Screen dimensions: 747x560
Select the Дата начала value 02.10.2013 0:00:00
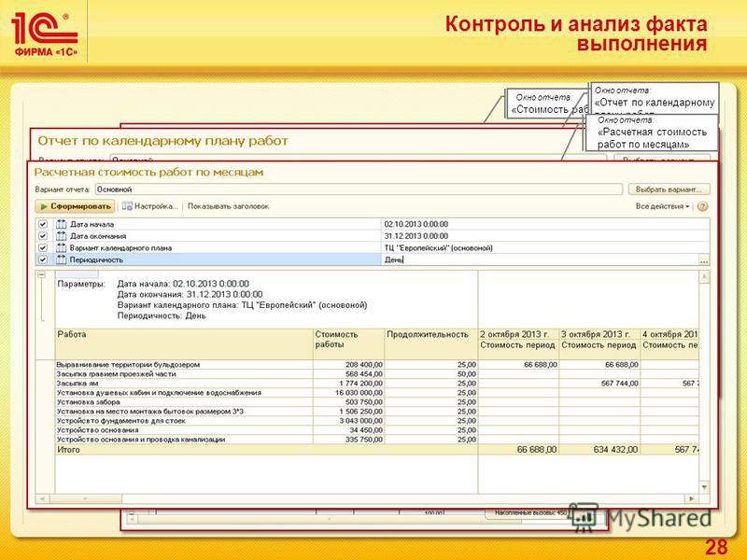pos(416,224)
